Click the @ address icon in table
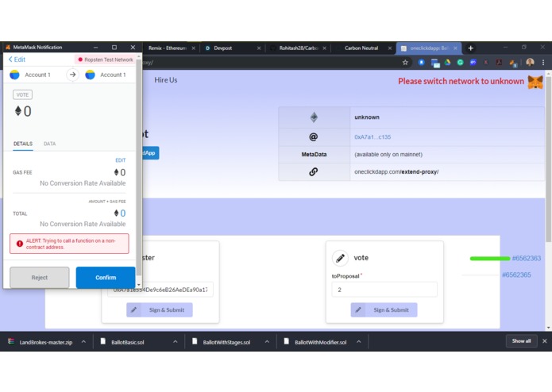The height and width of the screenshot is (392, 552). 313,137
